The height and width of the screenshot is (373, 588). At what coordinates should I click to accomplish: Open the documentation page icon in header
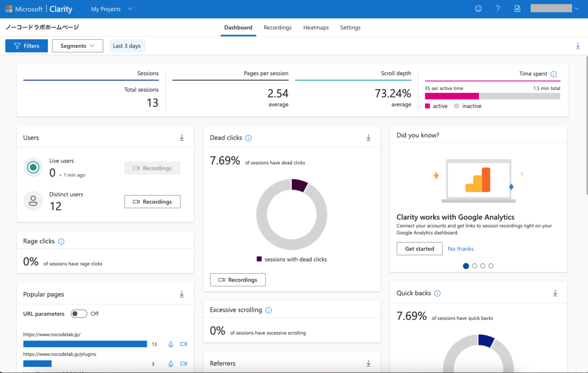[x=517, y=9]
